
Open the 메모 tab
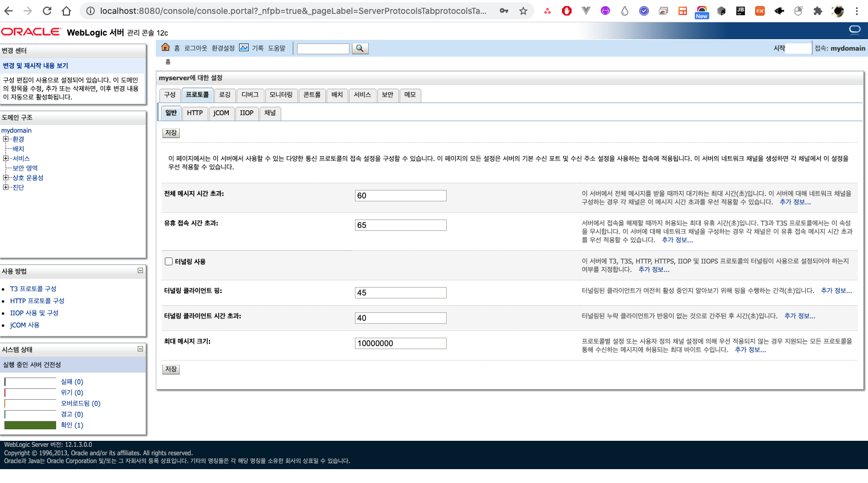click(410, 95)
